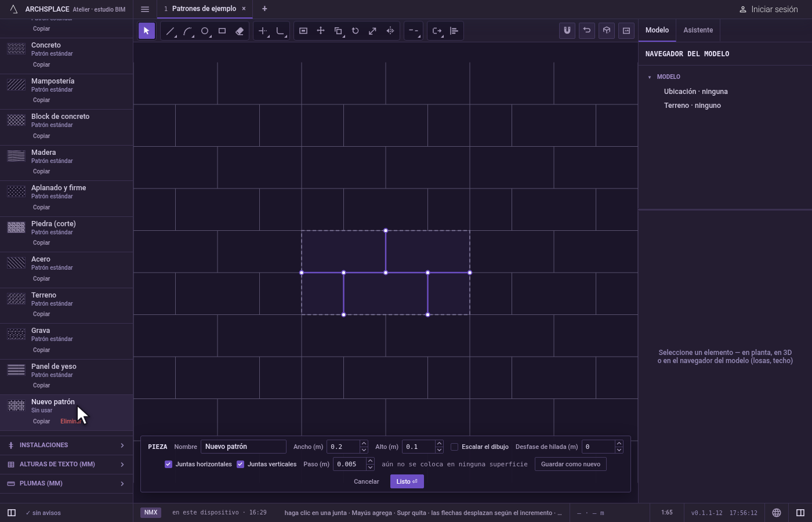The width and height of the screenshot is (812, 522).
Task: Toggle the right panel icon in status bar
Action: [x=800, y=513]
